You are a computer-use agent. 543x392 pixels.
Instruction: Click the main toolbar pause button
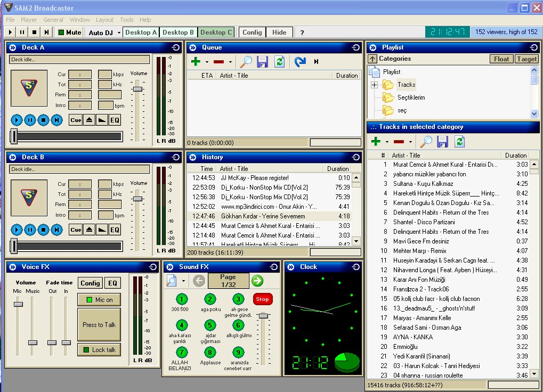tap(22, 32)
